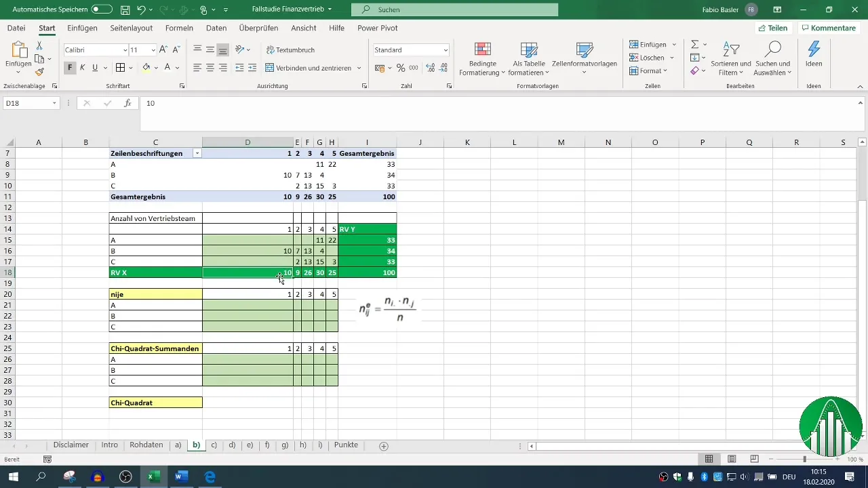The height and width of the screenshot is (488, 868).
Task: Switch to the Ansicht ribbon tab
Action: coord(304,28)
